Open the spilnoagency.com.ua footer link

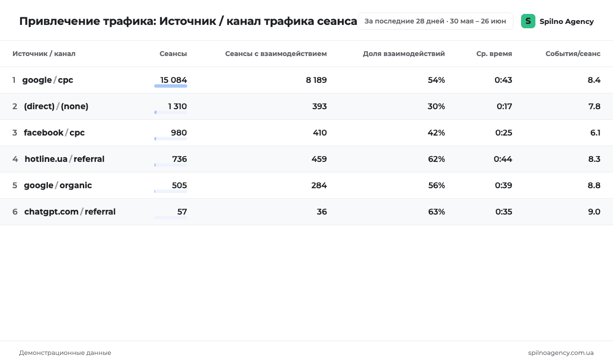[x=561, y=353]
